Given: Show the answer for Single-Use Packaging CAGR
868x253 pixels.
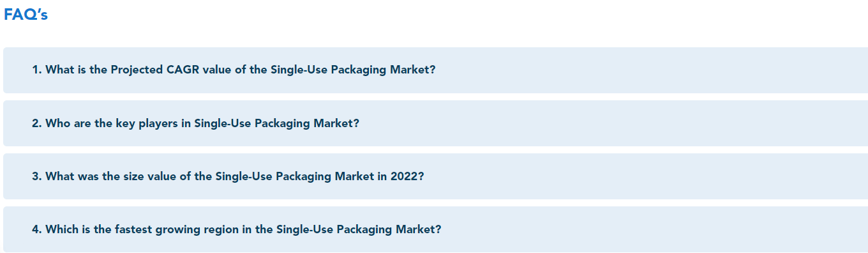Looking at the screenshot, I should click(x=435, y=70).
